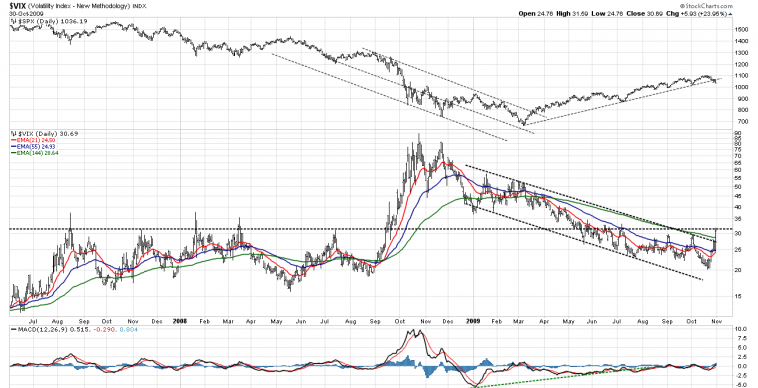Open the StockCharts.com copyright link

705,6
